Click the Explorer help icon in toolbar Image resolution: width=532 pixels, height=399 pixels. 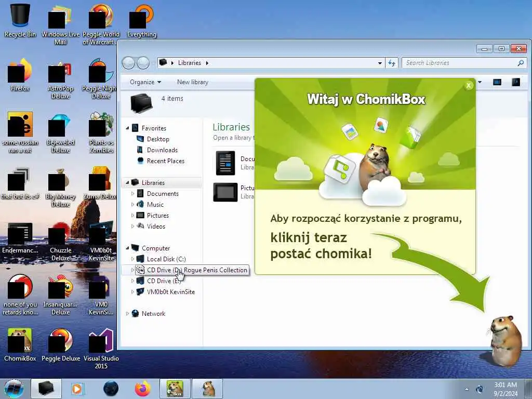pos(516,82)
